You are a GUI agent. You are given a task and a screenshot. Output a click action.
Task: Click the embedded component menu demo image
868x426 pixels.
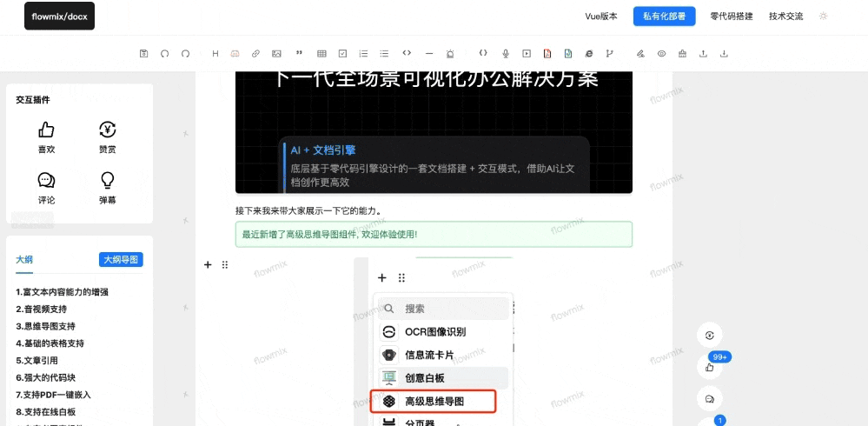click(434, 342)
